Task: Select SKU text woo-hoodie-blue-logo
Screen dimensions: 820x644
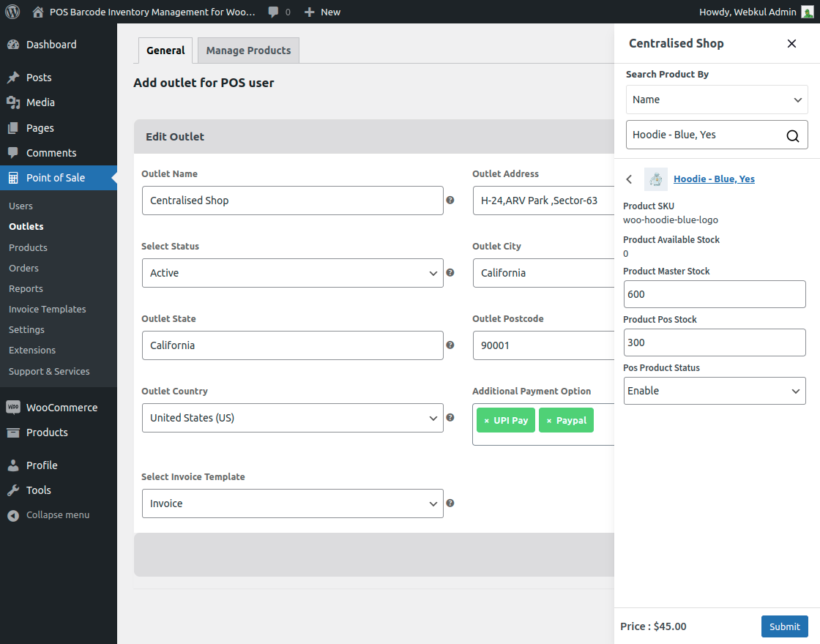Action: [671, 220]
